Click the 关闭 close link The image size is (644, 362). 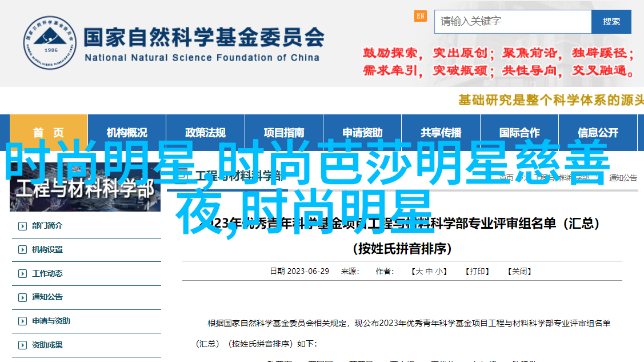[x=519, y=271]
